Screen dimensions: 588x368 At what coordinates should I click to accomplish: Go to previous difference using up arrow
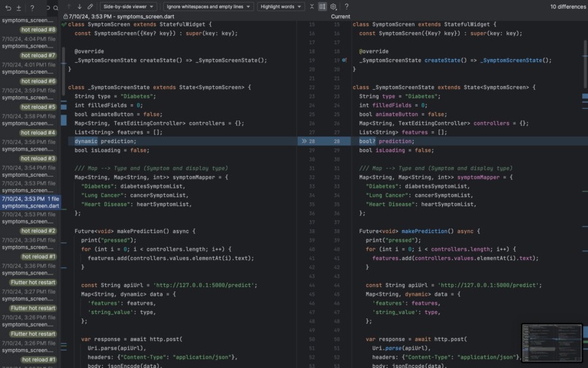(69, 7)
